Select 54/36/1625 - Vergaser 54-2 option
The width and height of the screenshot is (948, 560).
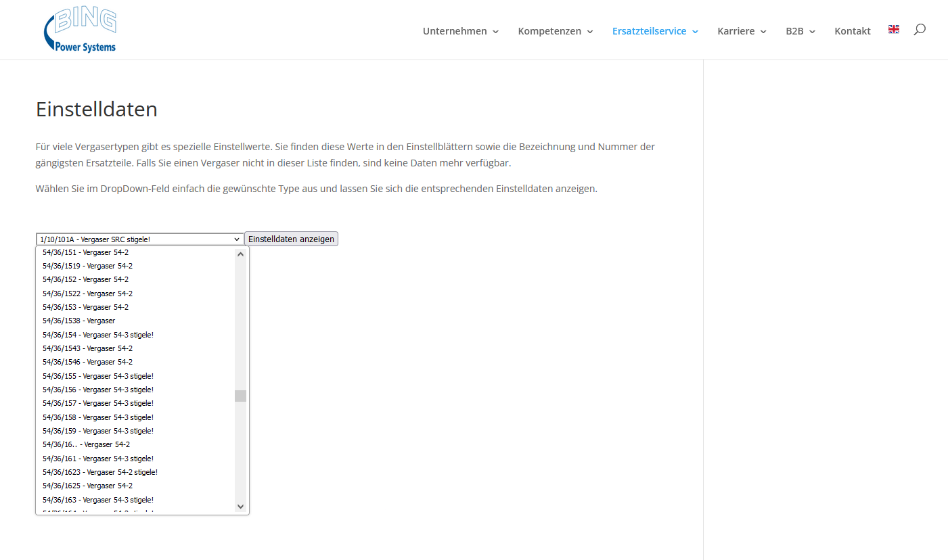click(87, 486)
